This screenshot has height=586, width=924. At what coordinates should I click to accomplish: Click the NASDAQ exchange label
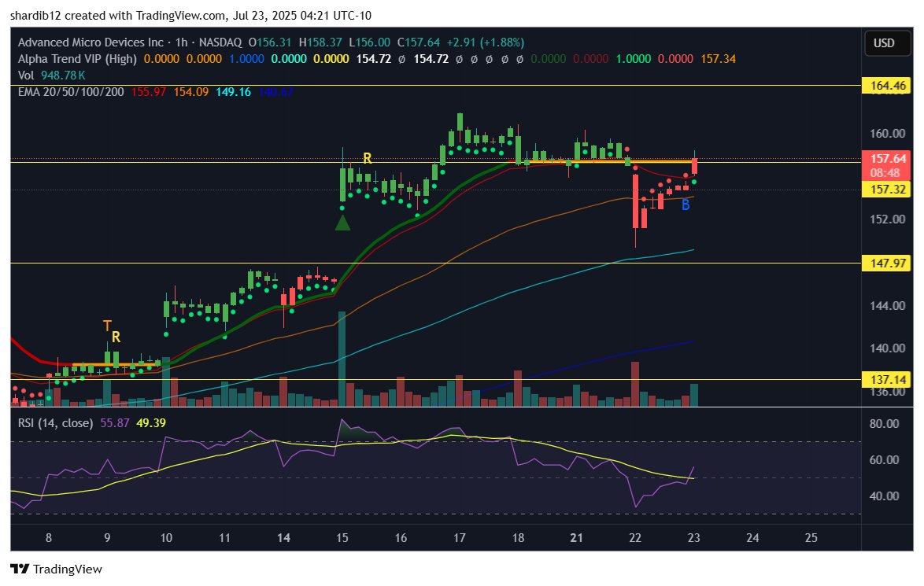(220, 42)
